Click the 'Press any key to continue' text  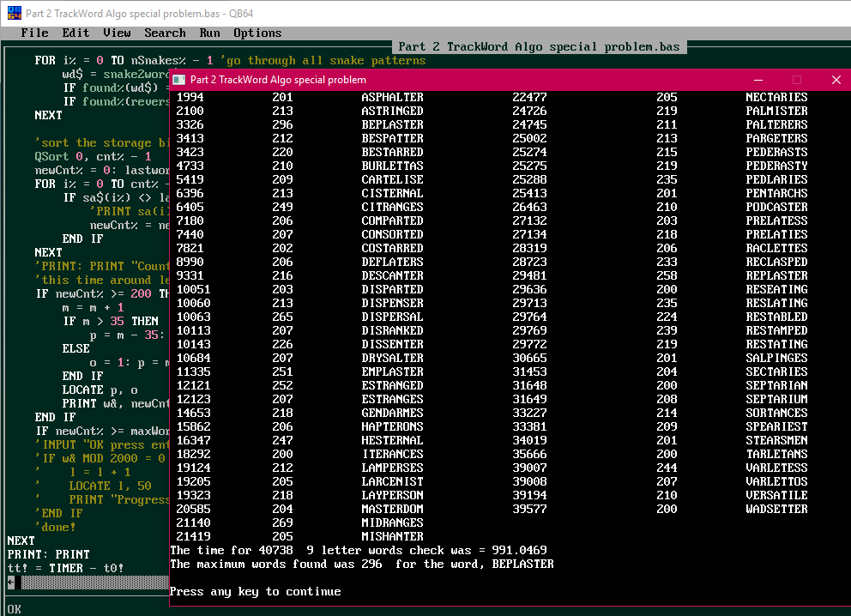coord(255,592)
